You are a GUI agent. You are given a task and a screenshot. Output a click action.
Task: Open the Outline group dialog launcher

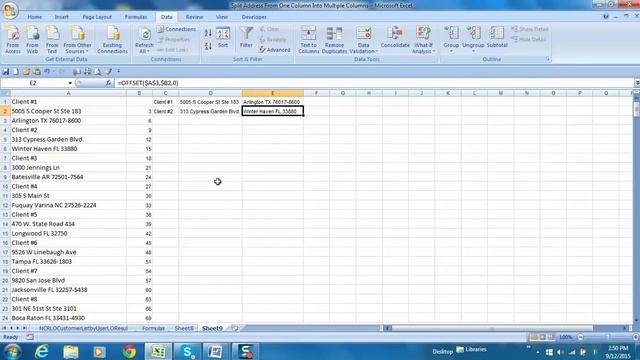pyautogui.click(x=548, y=59)
